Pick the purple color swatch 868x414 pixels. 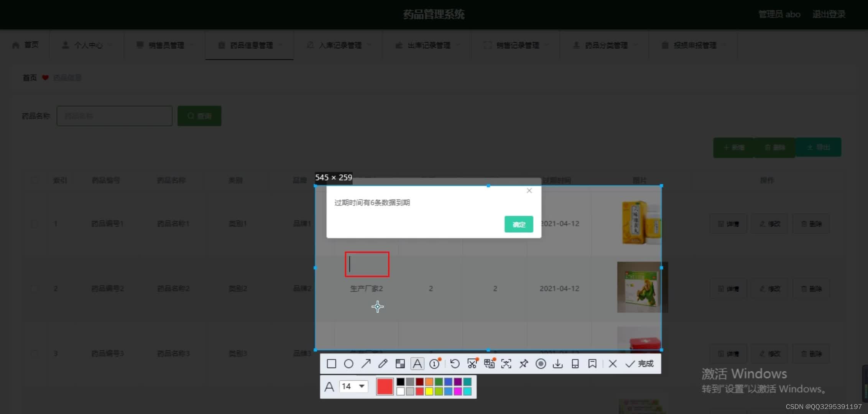(458, 382)
